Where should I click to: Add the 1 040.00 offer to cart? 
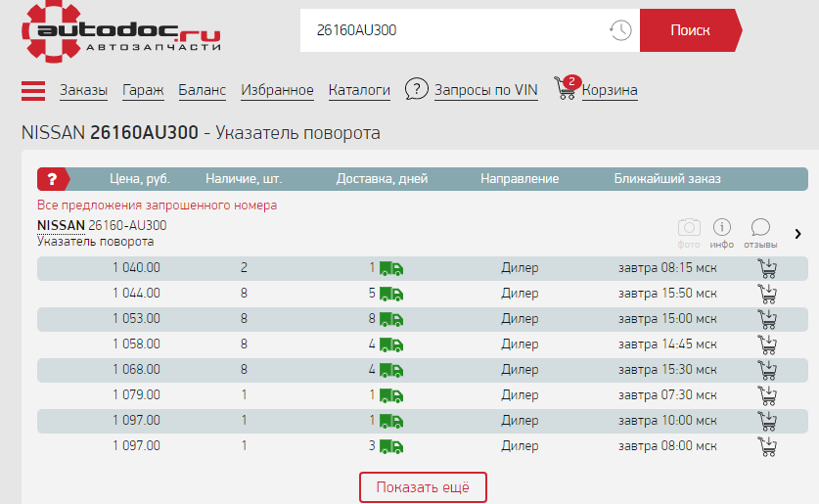point(768,268)
